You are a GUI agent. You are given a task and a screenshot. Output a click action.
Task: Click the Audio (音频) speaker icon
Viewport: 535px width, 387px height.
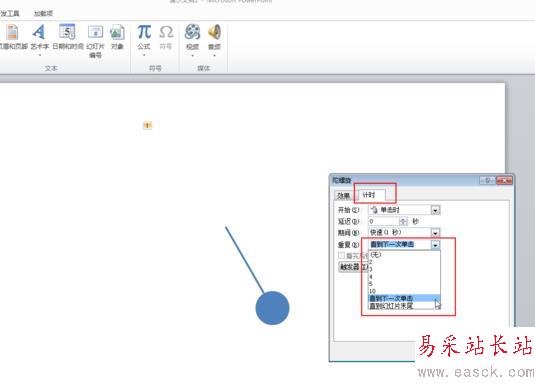click(214, 32)
